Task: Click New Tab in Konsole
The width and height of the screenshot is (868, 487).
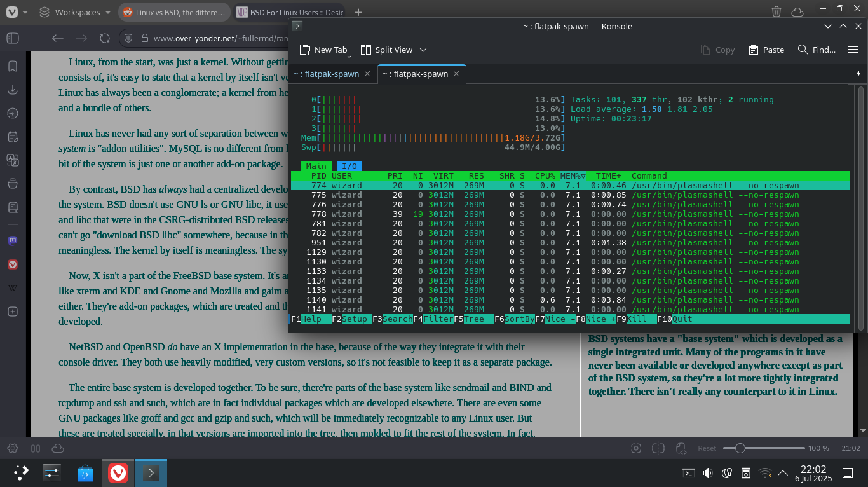Action: click(323, 50)
